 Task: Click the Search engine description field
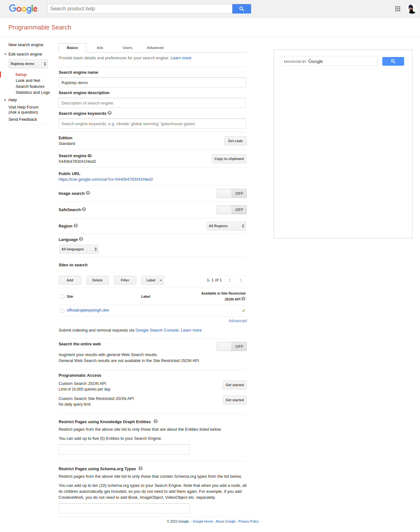pos(152,103)
